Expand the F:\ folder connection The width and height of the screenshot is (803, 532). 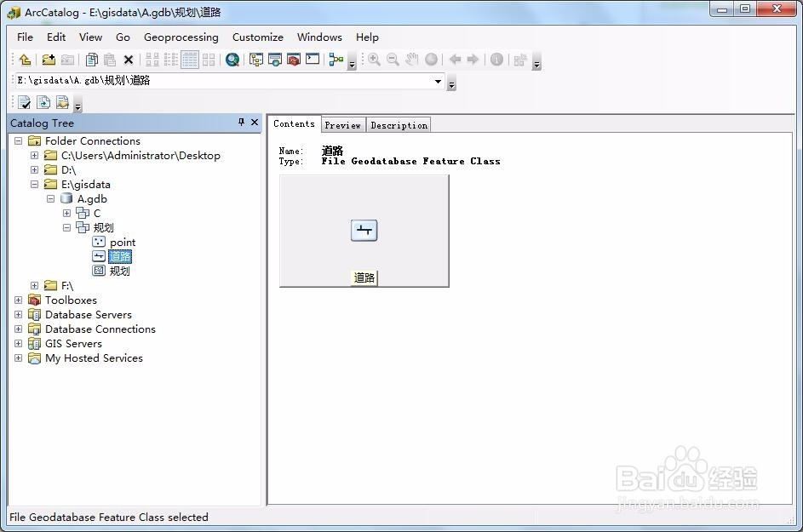(34, 286)
